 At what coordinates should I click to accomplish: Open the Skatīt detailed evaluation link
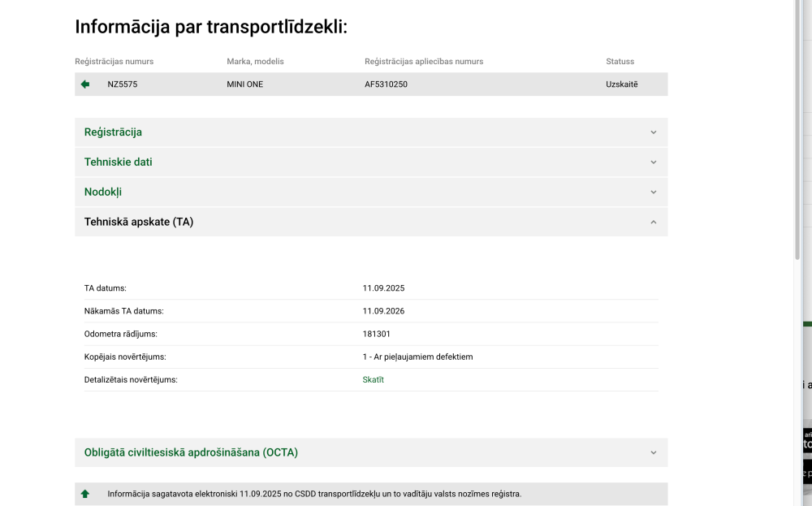373,379
